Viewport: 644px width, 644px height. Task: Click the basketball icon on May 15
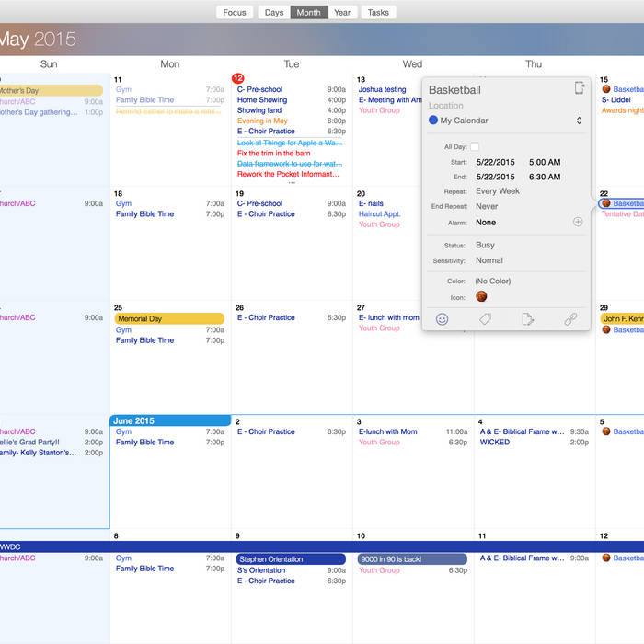(x=606, y=89)
